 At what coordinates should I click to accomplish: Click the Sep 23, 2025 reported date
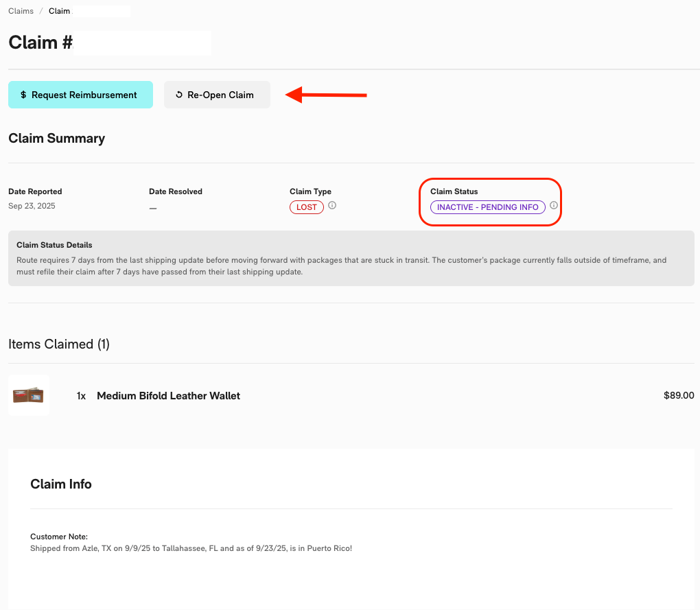point(32,206)
